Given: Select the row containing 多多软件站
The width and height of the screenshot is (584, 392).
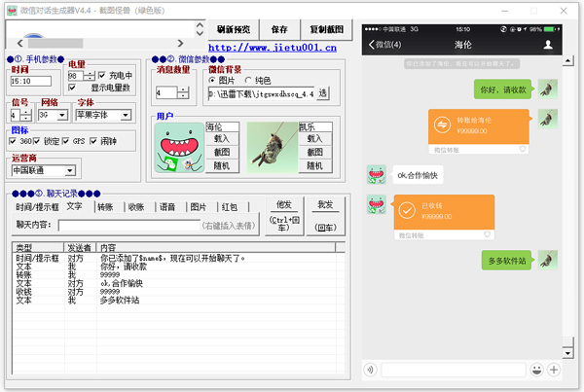Looking at the screenshot, I should pyautogui.click(x=179, y=300).
